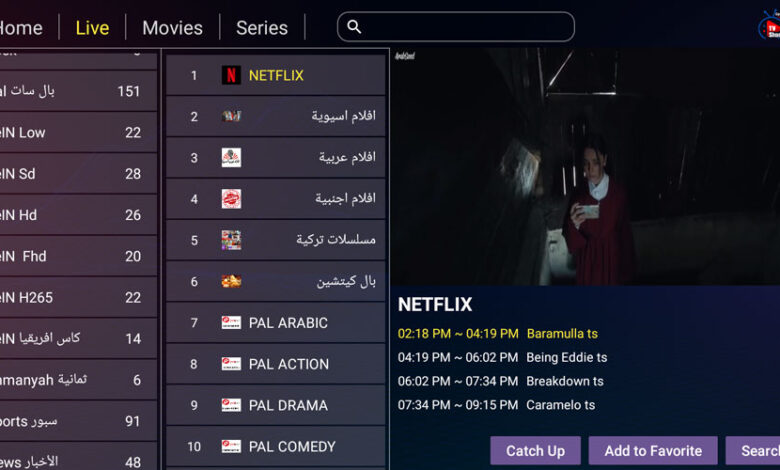Click the video preview thumbnail

pyautogui.click(x=585, y=167)
